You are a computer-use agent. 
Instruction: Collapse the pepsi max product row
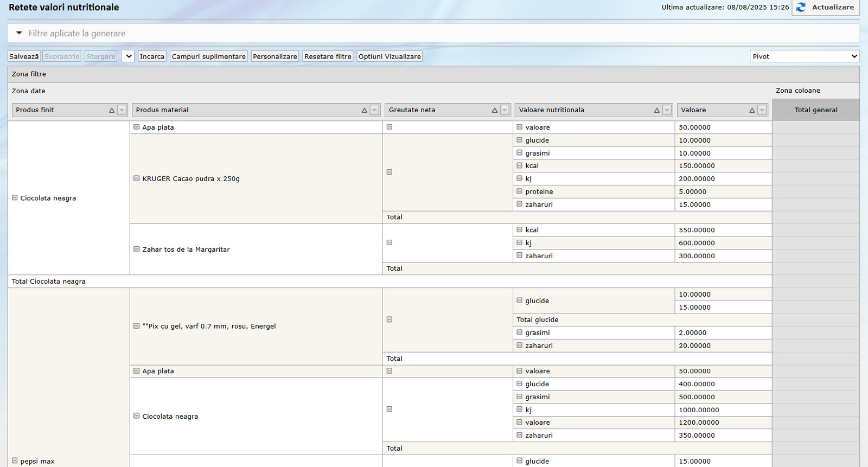point(15,461)
